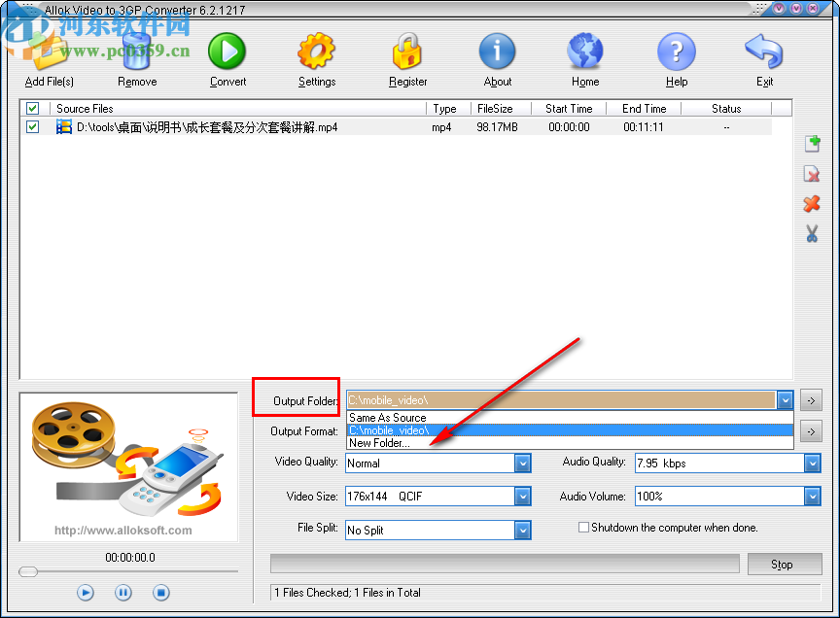840x618 pixels.
Task: Expand the Audio Quality dropdown
Action: [813, 463]
